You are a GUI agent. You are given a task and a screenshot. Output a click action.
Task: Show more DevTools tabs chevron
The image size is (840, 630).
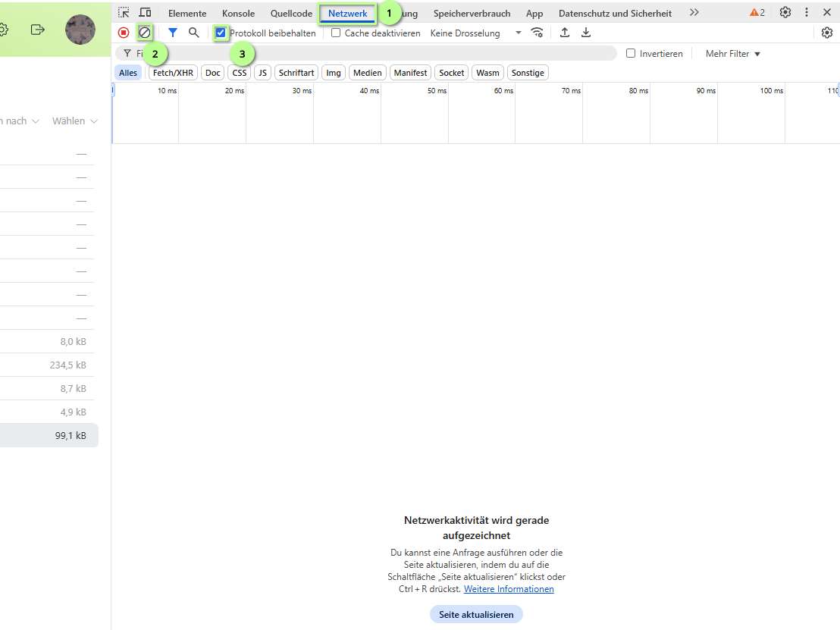[x=694, y=13]
